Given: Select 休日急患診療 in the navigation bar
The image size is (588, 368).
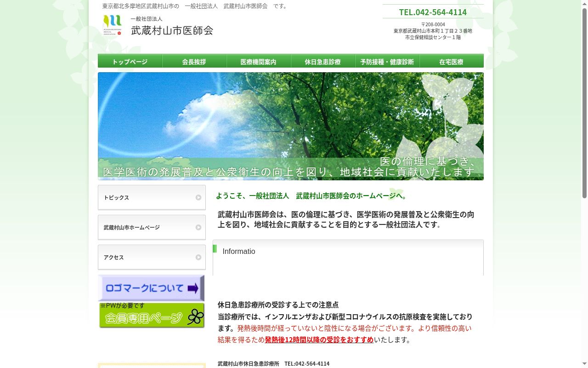Looking at the screenshot, I should (x=323, y=61).
